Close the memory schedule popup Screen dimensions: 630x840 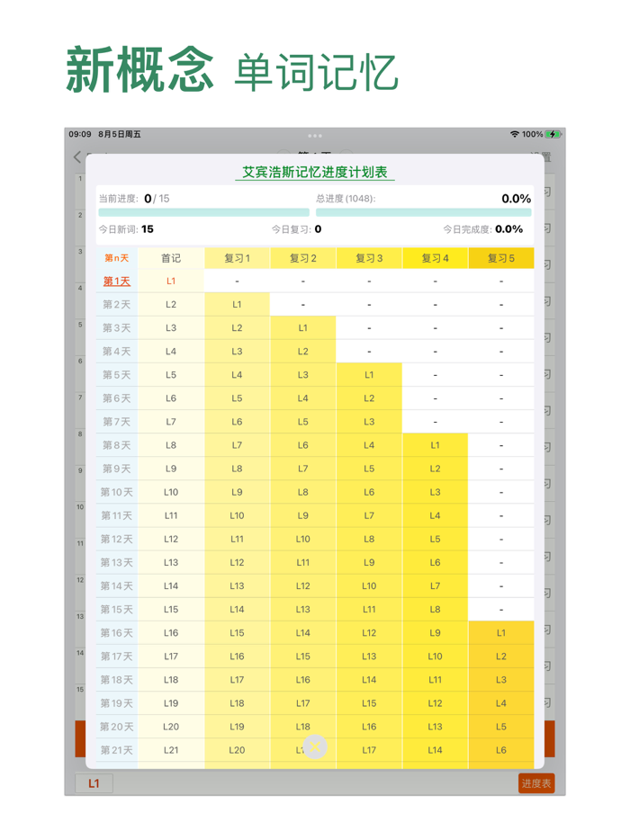click(x=315, y=746)
